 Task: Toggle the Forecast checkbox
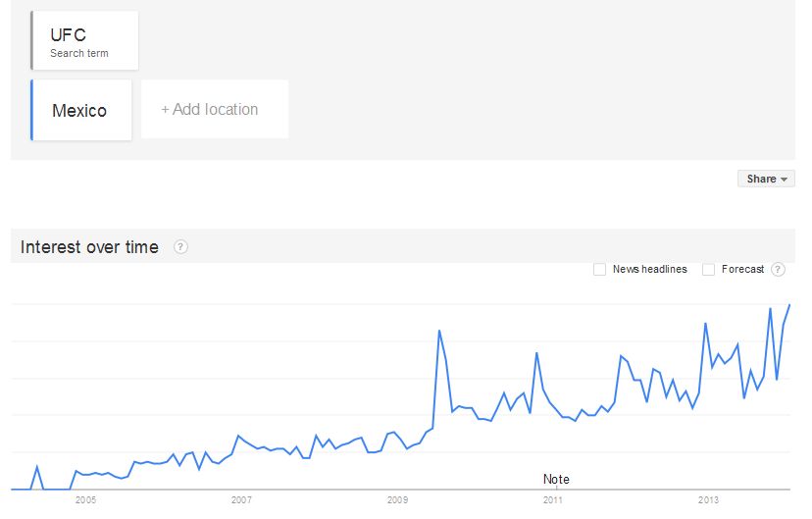708,270
